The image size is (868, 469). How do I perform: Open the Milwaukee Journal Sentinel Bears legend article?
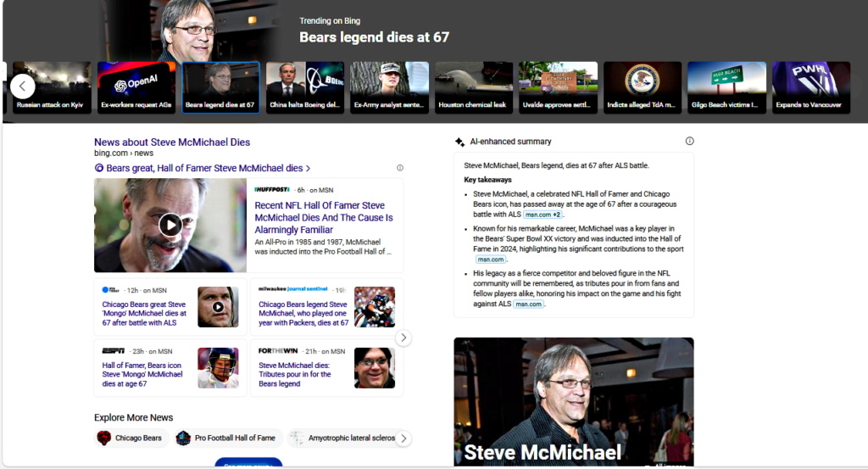coord(303,314)
